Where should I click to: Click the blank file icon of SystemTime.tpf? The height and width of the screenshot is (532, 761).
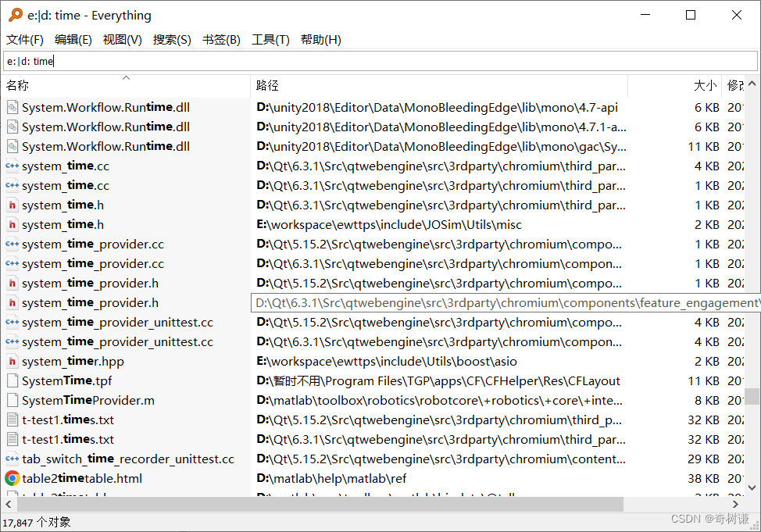(x=13, y=380)
